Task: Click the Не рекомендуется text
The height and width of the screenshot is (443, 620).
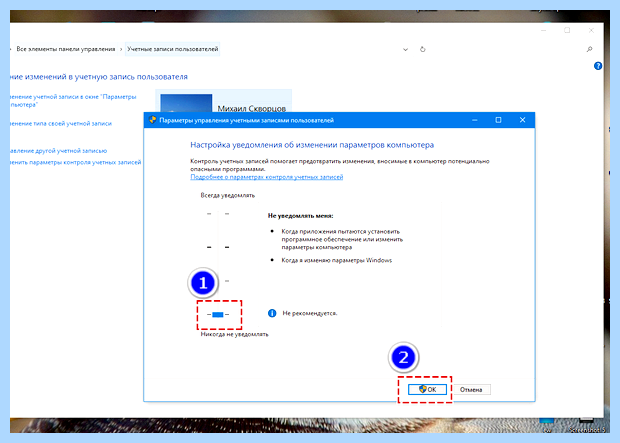Action: click(310, 313)
